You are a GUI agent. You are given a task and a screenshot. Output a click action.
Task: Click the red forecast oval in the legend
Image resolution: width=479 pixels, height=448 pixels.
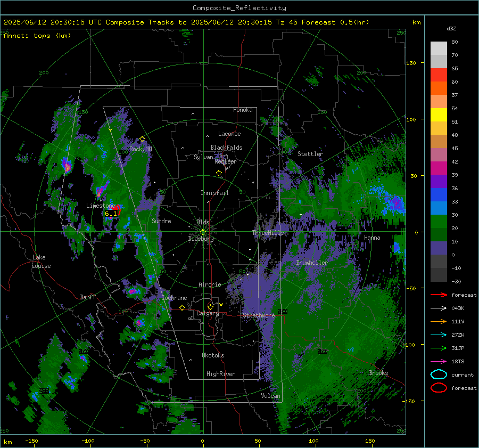pos(439,388)
